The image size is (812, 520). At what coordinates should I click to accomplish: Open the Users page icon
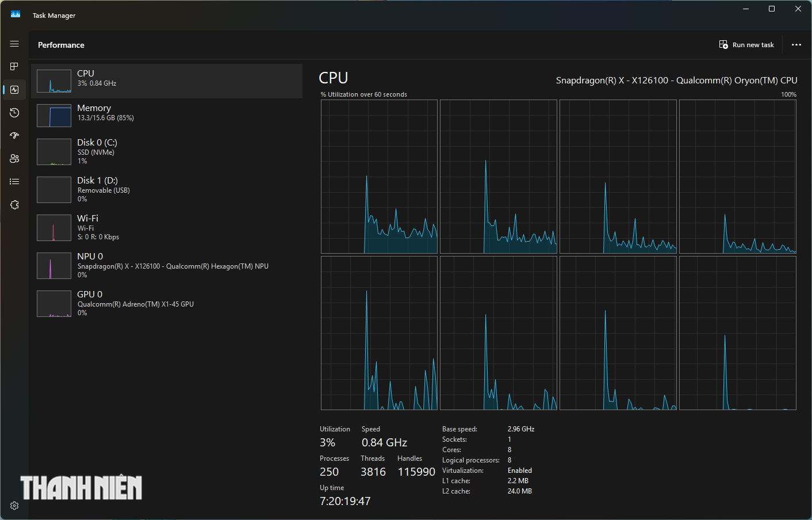coord(14,159)
